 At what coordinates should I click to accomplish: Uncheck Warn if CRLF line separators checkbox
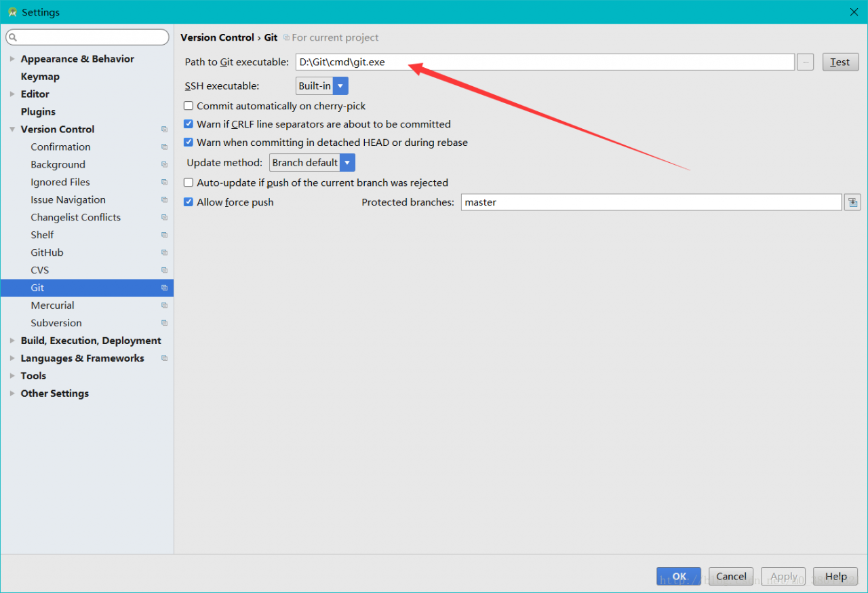(x=189, y=124)
